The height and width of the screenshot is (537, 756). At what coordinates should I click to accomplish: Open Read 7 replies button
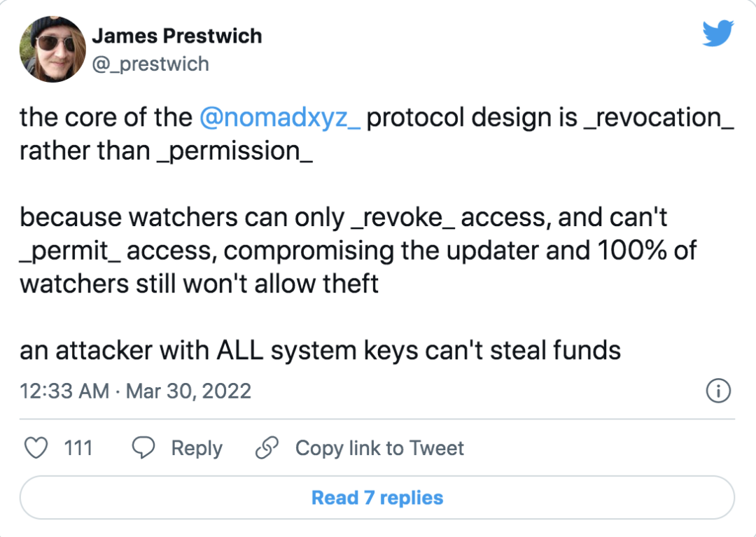(377, 498)
